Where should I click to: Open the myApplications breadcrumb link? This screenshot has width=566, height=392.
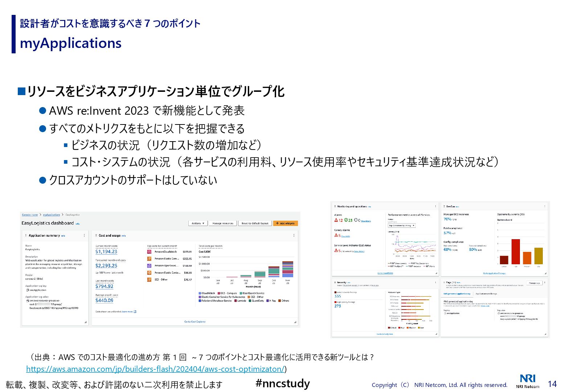tap(52, 215)
